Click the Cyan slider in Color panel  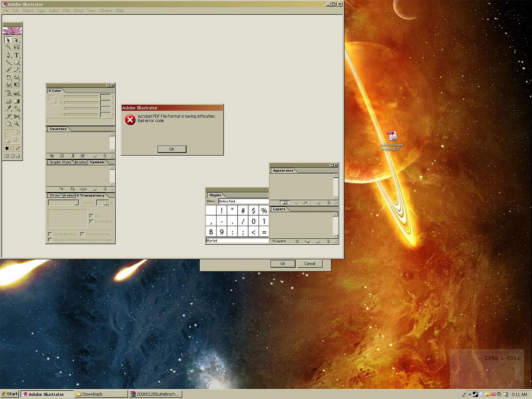[81, 97]
